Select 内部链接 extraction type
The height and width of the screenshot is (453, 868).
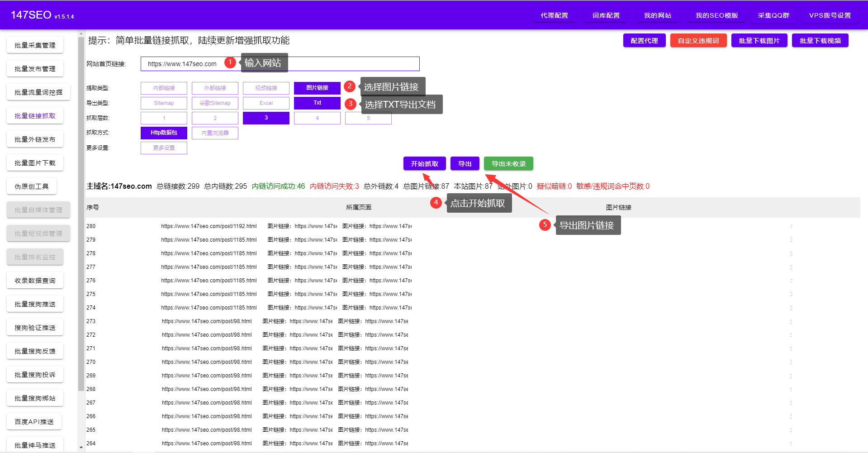coord(164,88)
